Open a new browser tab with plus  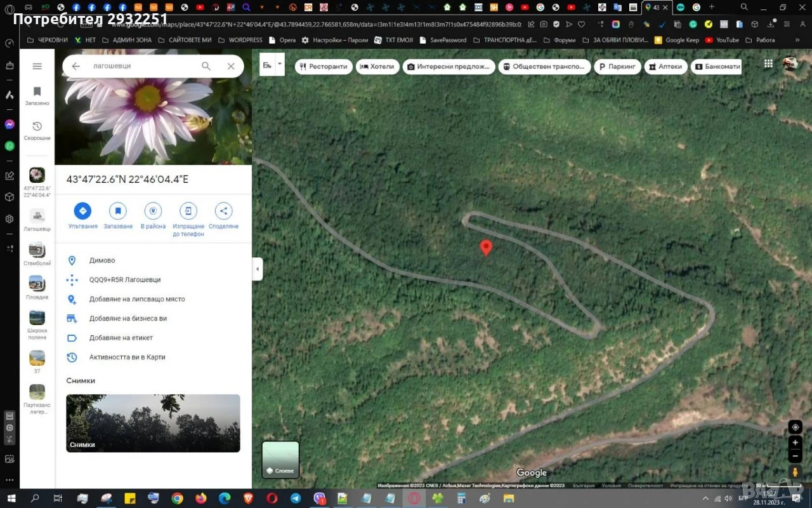pyautogui.click(x=712, y=8)
